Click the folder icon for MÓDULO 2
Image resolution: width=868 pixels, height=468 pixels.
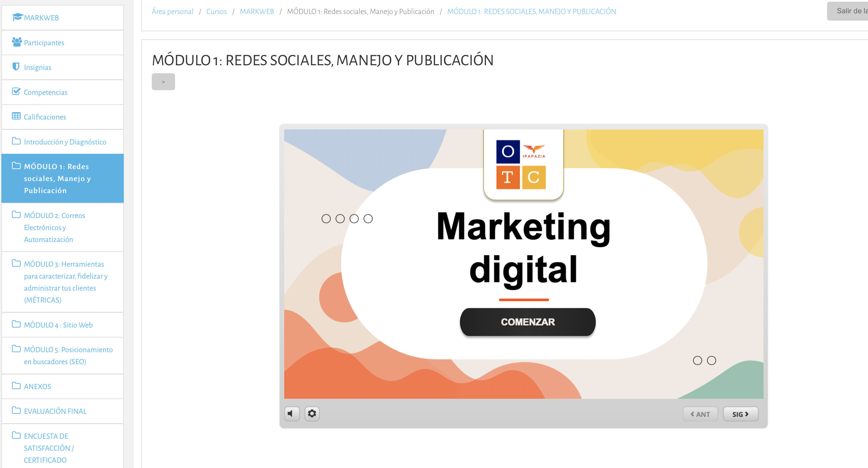[x=16, y=215]
